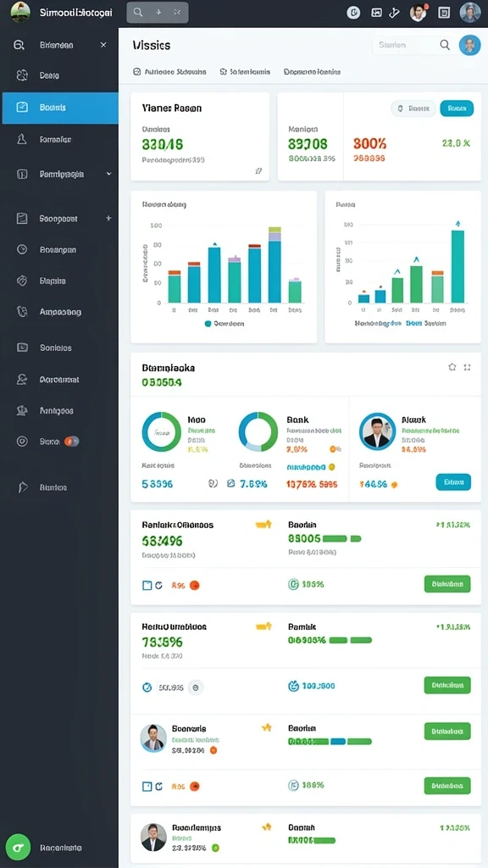Click the star beside the sidebar "Saonpasat" item

108,219
